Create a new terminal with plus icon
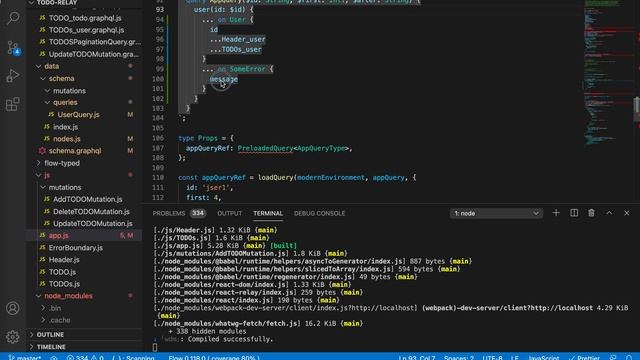 click(x=556, y=213)
